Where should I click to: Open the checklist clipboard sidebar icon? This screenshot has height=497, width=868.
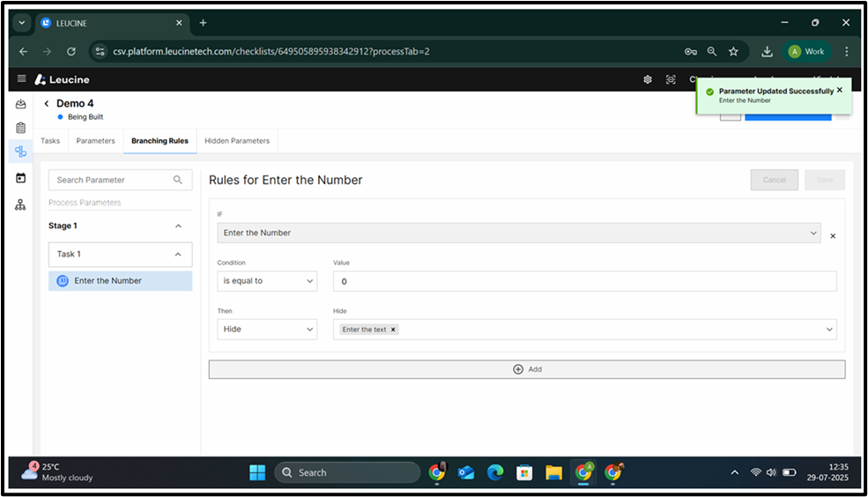tap(21, 128)
